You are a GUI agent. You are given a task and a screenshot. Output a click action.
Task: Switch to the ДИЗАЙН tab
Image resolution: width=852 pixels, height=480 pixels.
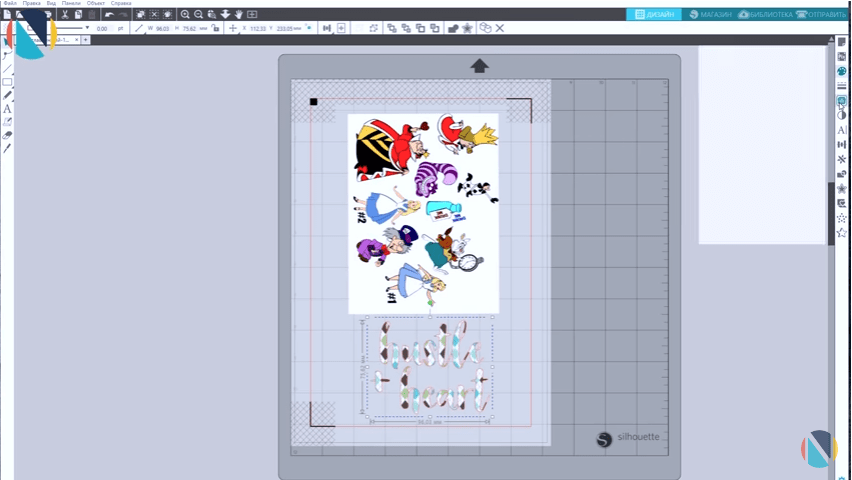point(654,15)
